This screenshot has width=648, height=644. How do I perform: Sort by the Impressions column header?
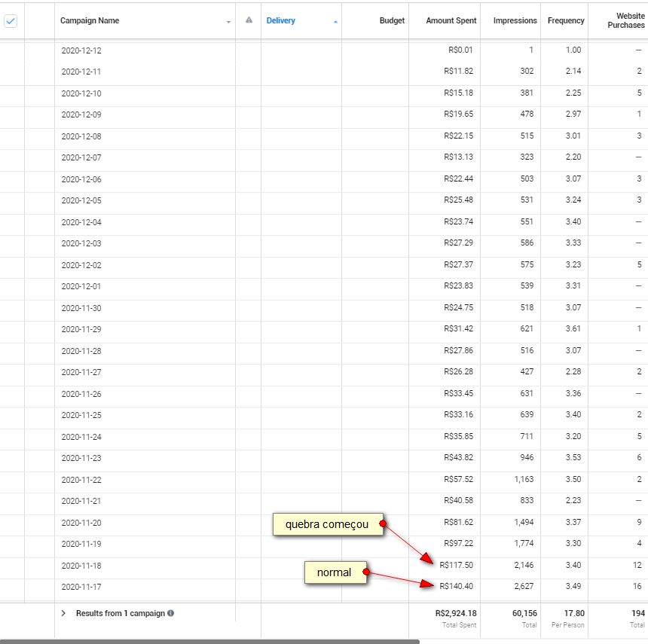click(x=515, y=20)
